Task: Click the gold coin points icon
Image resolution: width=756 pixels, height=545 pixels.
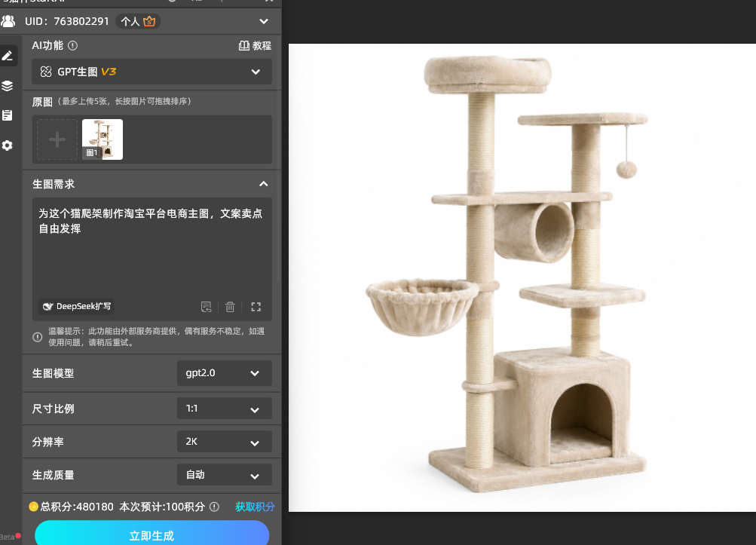Action: coord(33,507)
